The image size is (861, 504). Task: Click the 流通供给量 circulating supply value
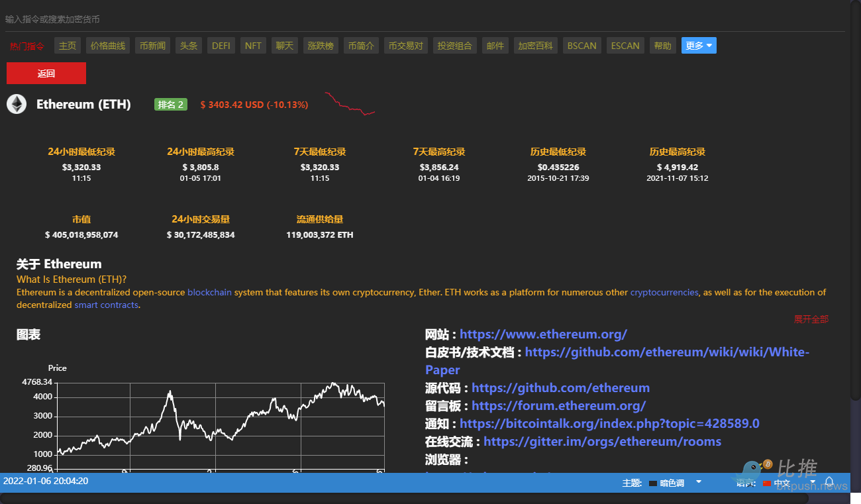[x=320, y=235]
